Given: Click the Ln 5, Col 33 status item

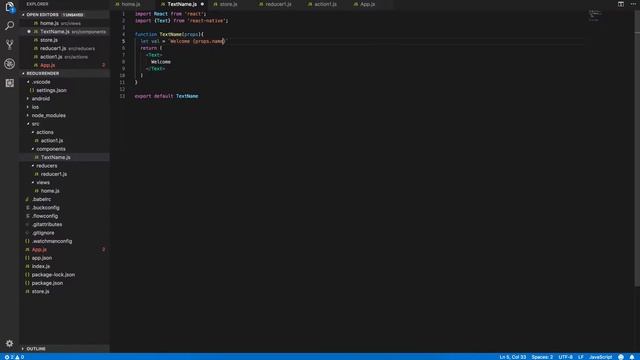Looking at the screenshot, I should coord(512,357).
